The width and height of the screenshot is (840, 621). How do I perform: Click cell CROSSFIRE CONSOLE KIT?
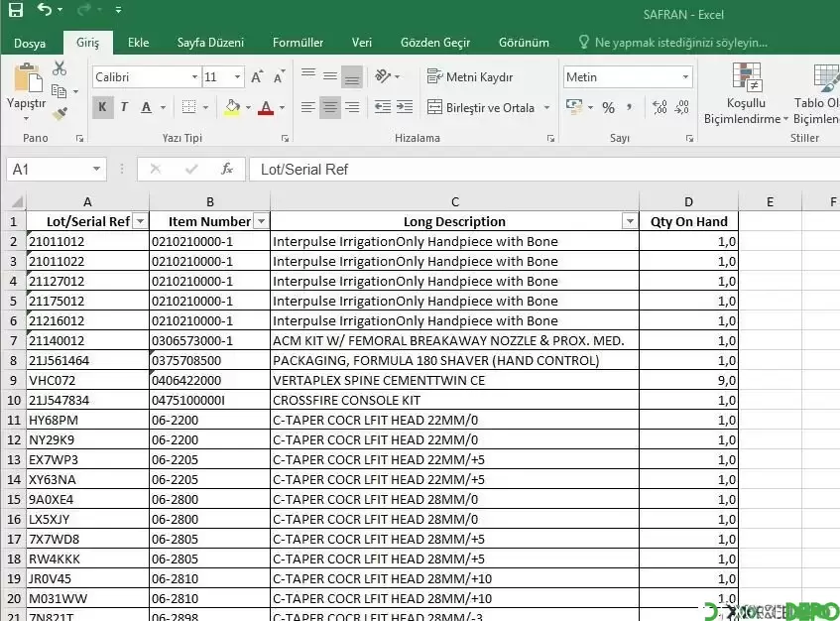click(455, 400)
